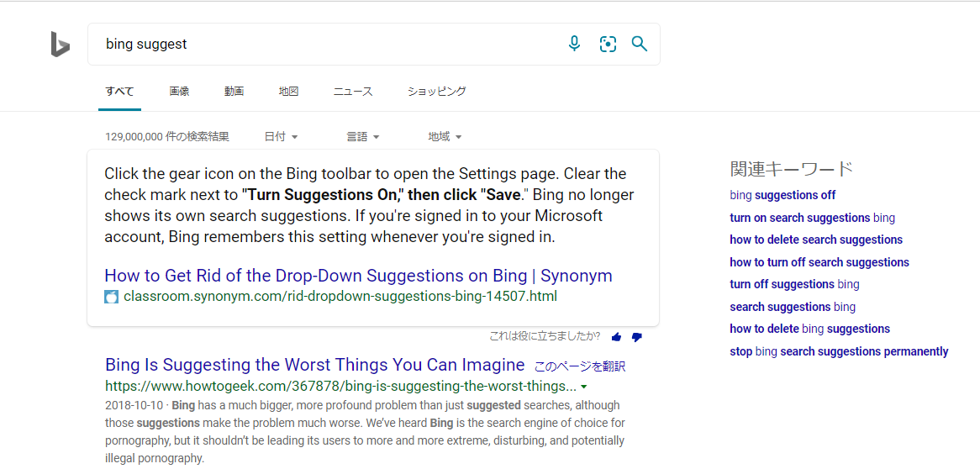Open the howtogeek.com green URL
This screenshot has height=469, width=980.
click(340, 385)
